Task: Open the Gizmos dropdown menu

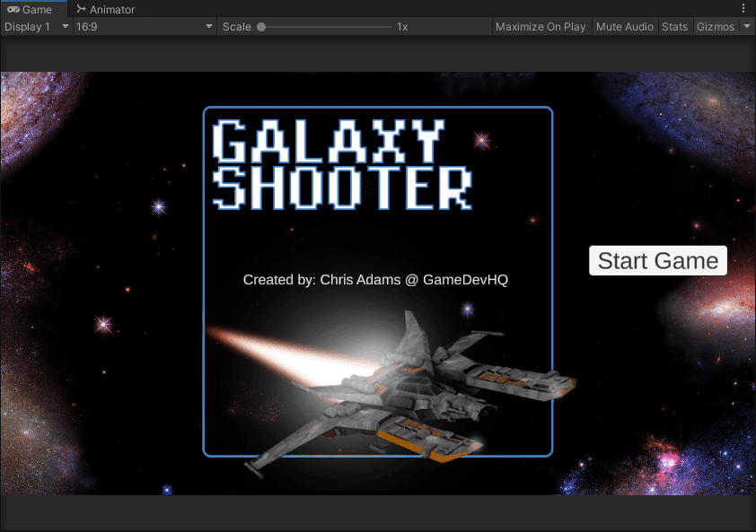Action: click(x=715, y=27)
